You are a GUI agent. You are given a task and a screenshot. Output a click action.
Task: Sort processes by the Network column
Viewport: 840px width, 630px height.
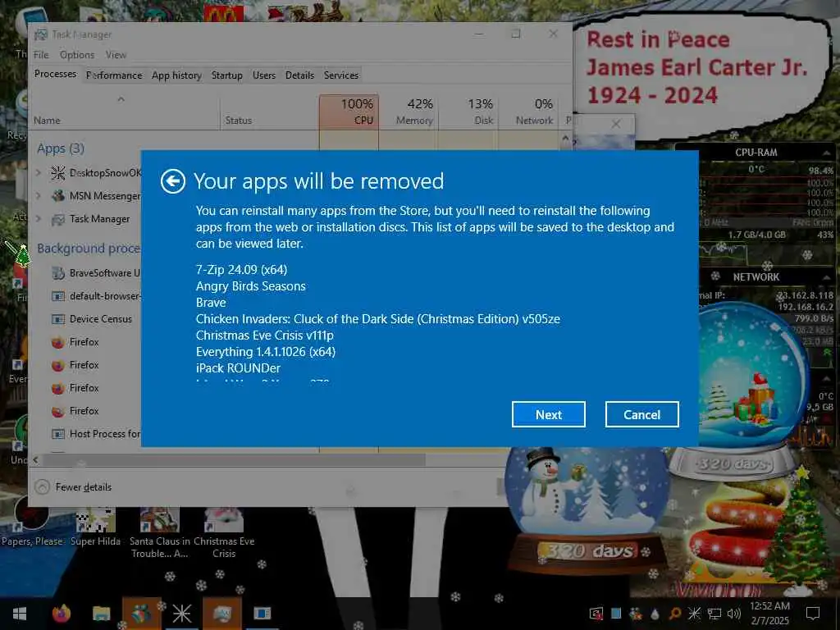[528, 112]
